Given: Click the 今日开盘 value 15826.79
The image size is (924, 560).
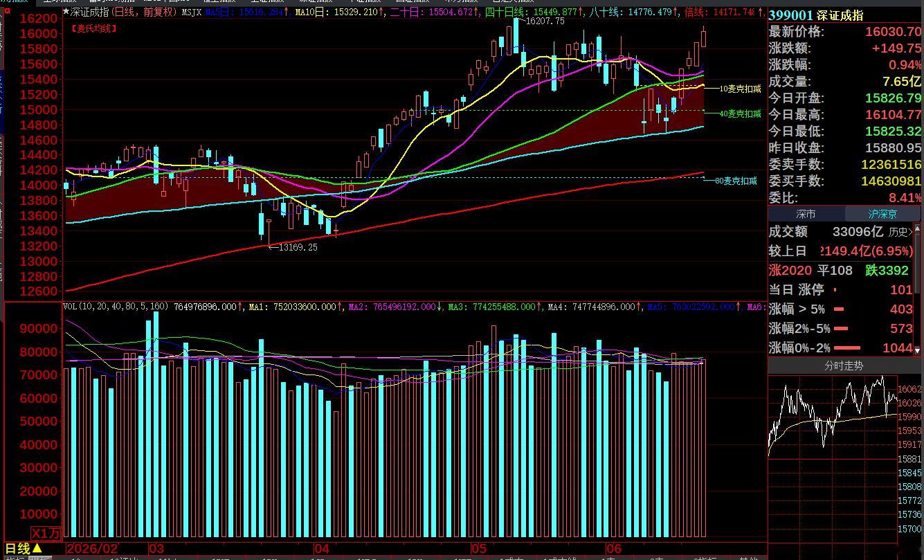Looking at the screenshot, I should 894,98.
